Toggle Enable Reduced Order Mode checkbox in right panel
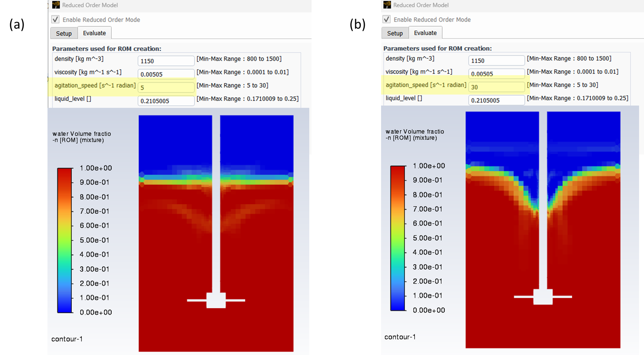This screenshot has height=355, width=644. 386,19
